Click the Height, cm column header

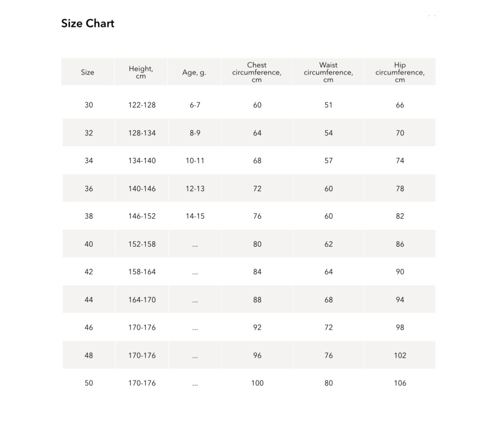click(141, 72)
